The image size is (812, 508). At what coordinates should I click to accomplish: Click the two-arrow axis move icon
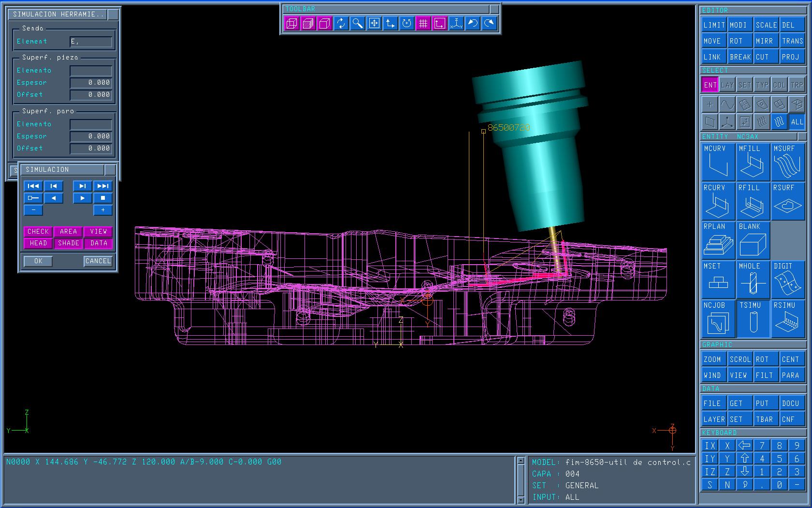[x=391, y=23]
